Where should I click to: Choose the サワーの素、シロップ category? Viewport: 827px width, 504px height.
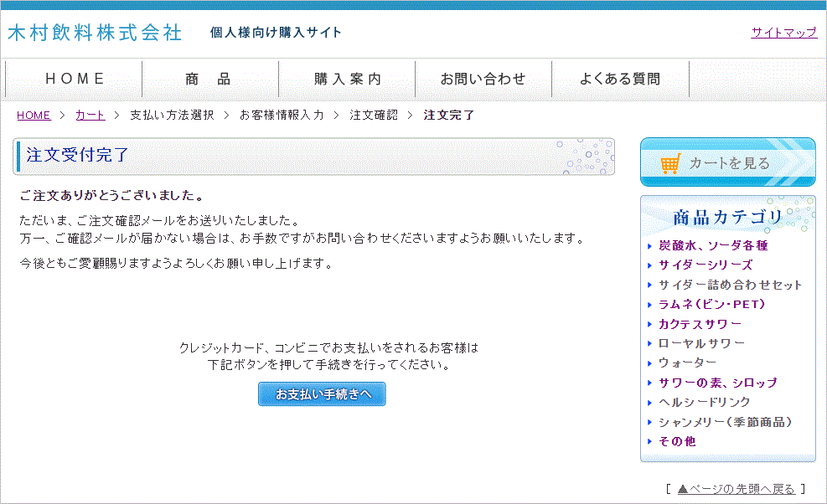pyautogui.click(x=717, y=383)
